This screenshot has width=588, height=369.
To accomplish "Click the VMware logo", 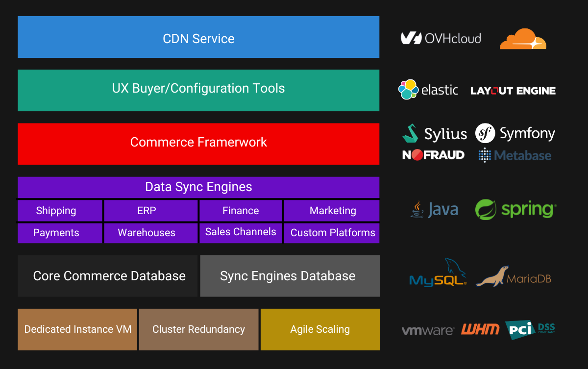I will (x=427, y=330).
